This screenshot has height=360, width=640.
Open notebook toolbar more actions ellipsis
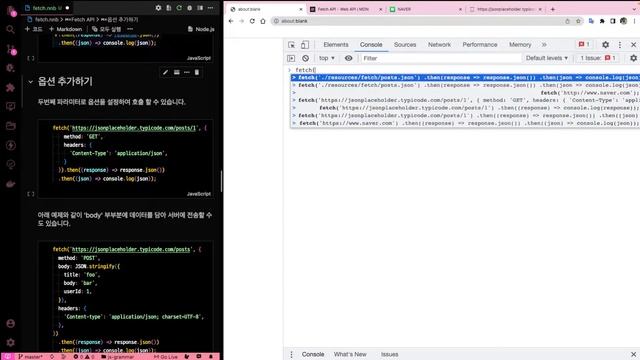(130, 29)
